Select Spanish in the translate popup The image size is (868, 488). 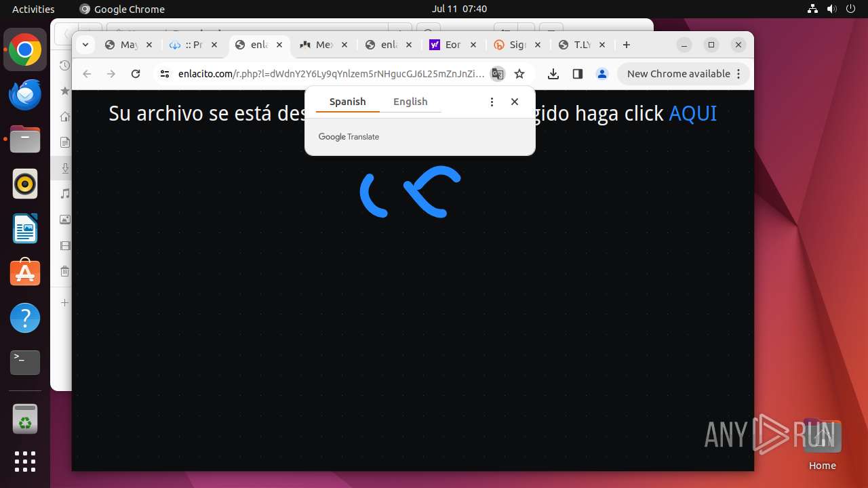point(348,102)
